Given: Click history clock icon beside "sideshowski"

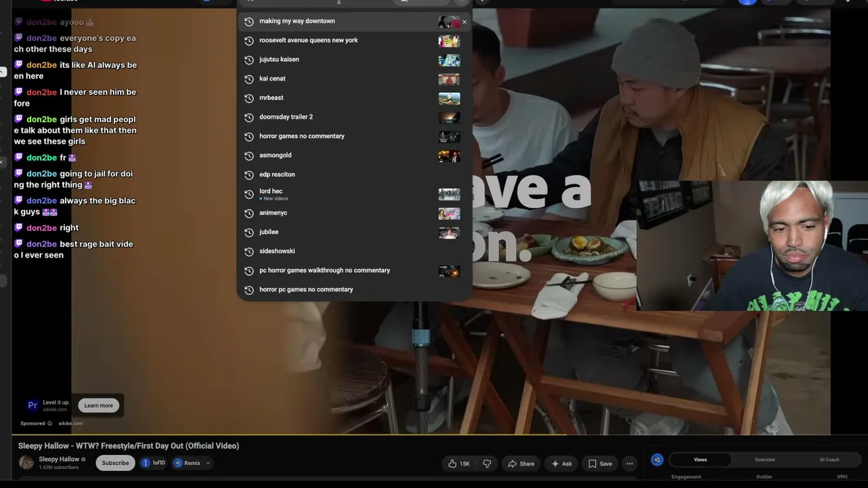Looking at the screenshot, I should [249, 251].
